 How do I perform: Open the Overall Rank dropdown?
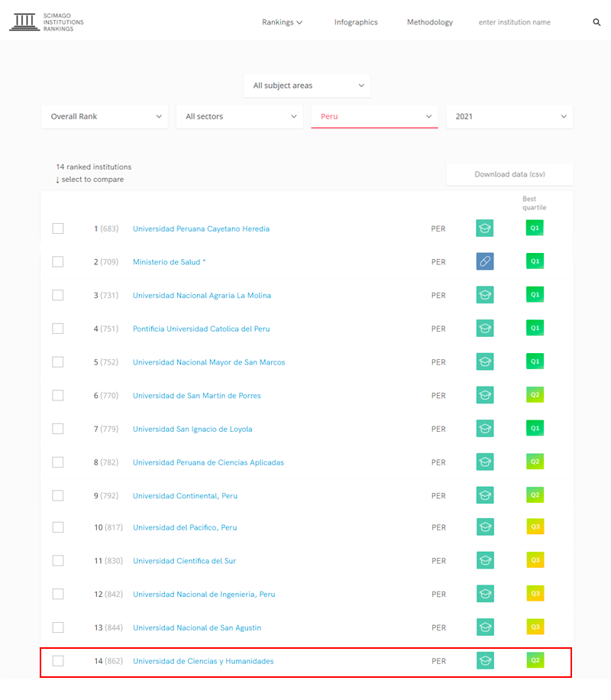(105, 116)
